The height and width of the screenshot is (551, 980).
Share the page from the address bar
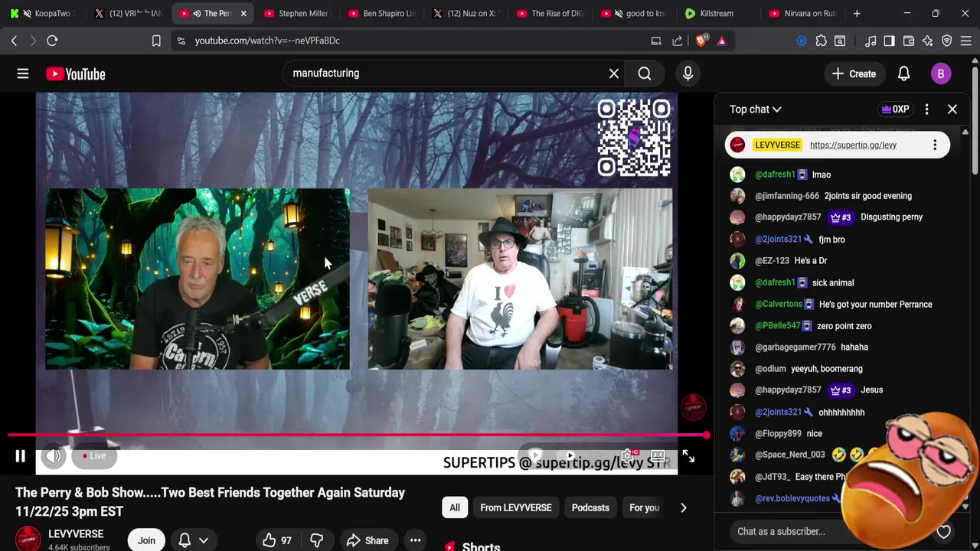point(678,41)
